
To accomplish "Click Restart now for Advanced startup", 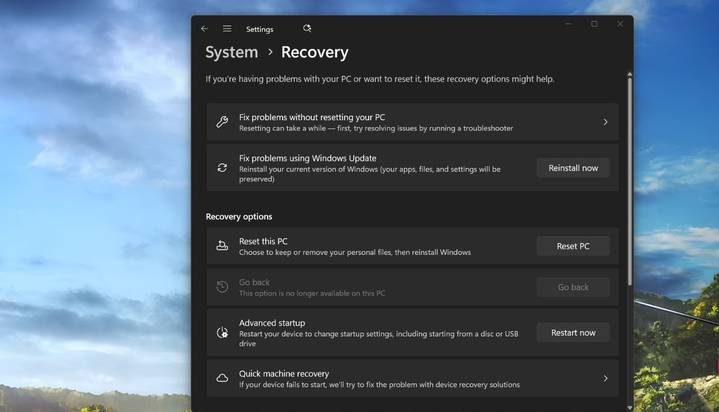I will tap(573, 333).
